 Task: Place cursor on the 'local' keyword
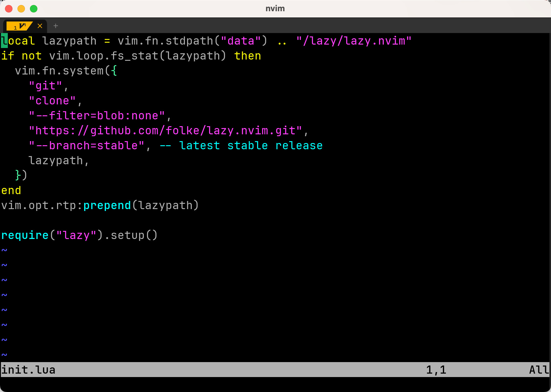(18, 41)
